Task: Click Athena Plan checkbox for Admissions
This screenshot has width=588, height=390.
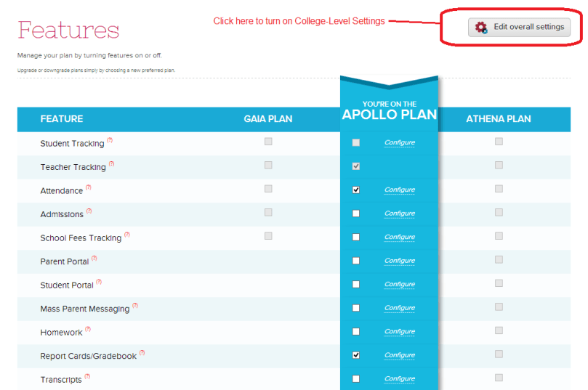Action: coord(499,212)
